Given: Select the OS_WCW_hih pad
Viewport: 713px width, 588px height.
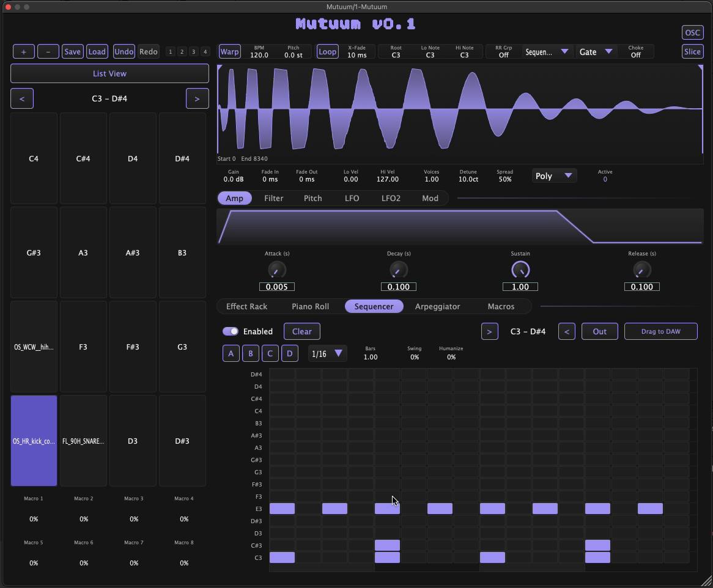Looking at the screenshot, I should point(34,347).
